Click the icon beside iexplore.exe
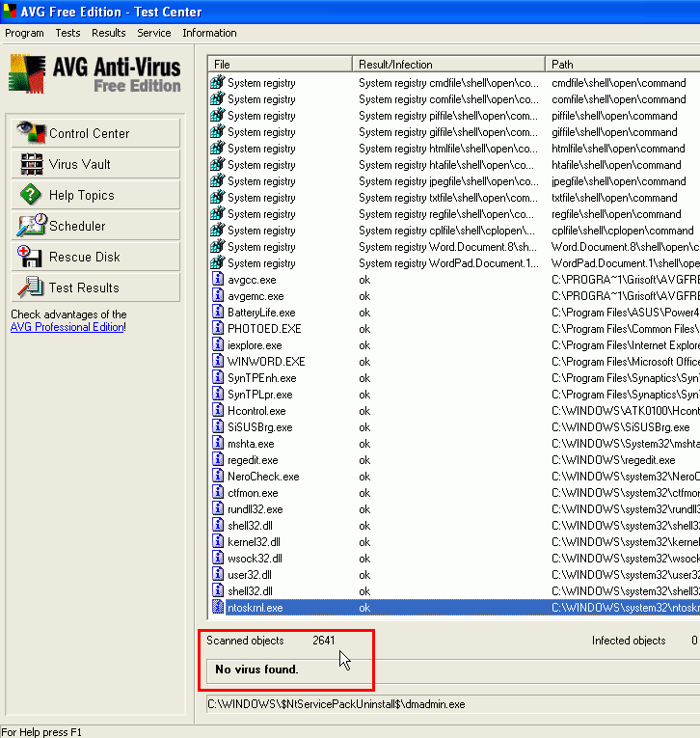This screenshot has height=738, width=700. click(217, 344)
